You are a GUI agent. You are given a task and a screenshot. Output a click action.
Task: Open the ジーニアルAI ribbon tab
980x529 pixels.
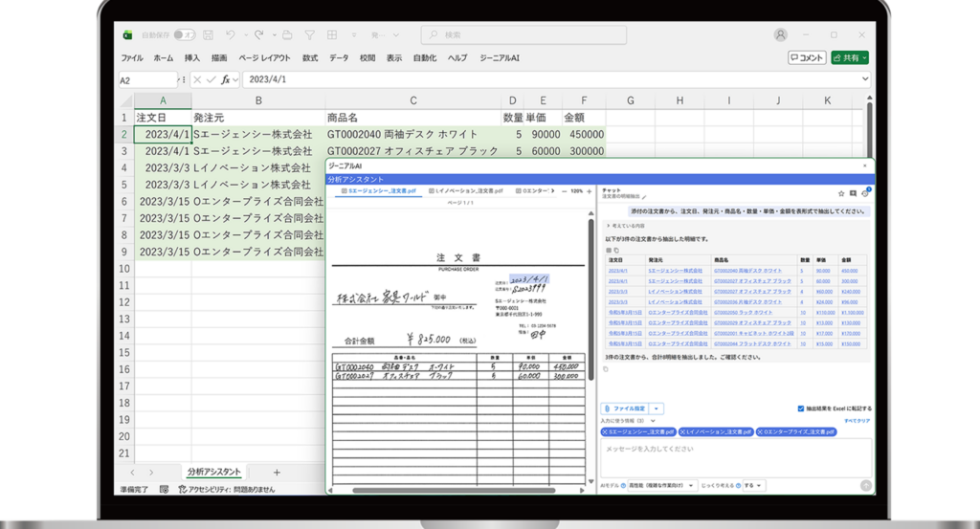pyautogui.click(x=500, y=58)
